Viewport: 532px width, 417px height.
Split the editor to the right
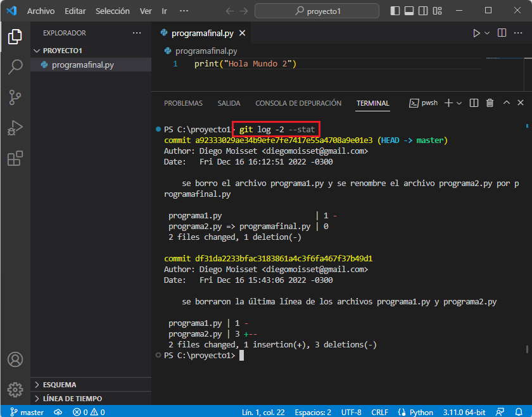pyautogui.click(x=502, y=33)
